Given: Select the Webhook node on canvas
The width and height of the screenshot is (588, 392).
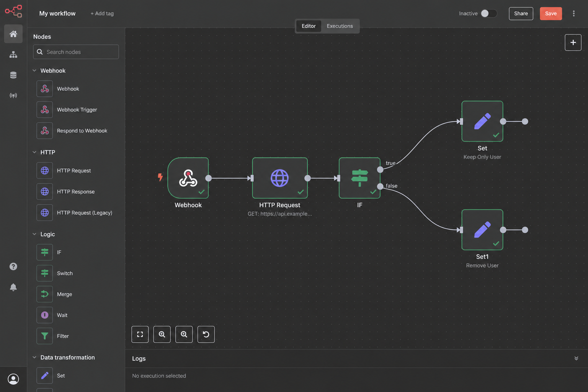Looking at the screenshot, I should 188,178.
